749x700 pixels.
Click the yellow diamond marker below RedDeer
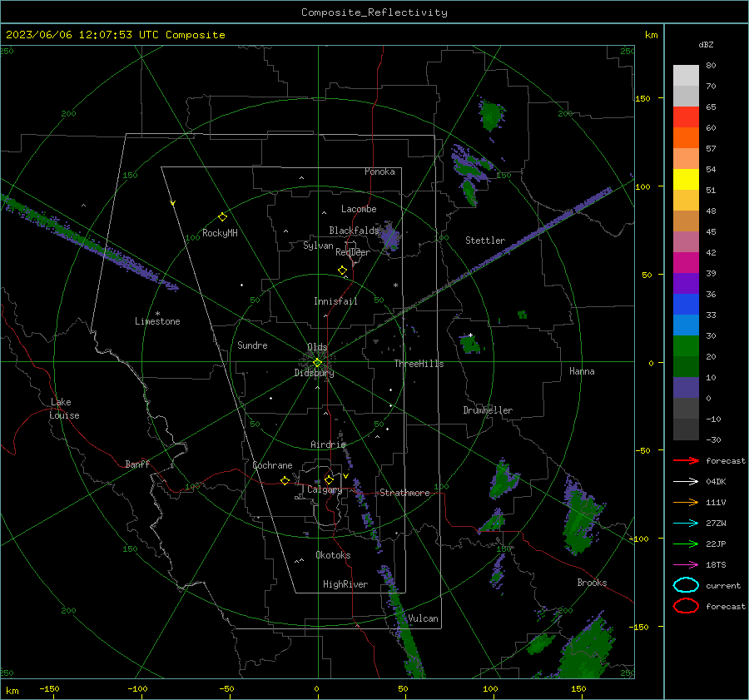pyautogui.click(x=342, y=271)
